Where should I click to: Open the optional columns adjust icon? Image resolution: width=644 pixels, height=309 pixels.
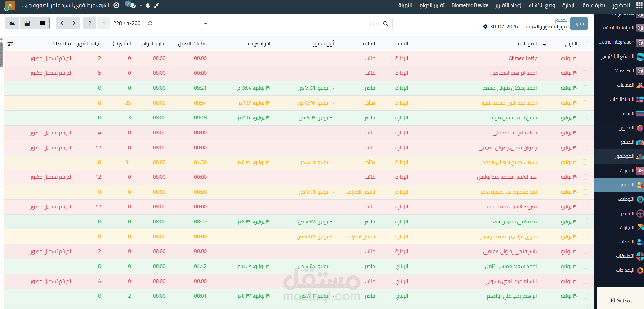pos(10,44)
